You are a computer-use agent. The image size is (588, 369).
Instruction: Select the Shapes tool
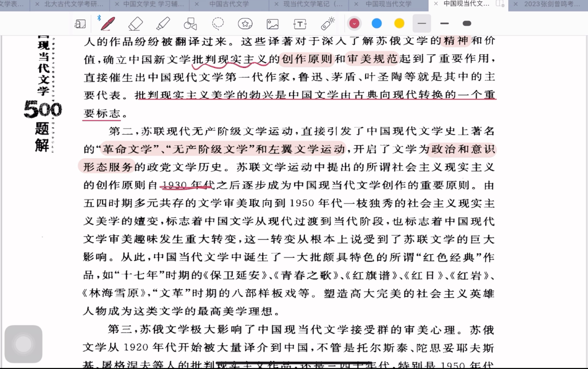[190, 24]
